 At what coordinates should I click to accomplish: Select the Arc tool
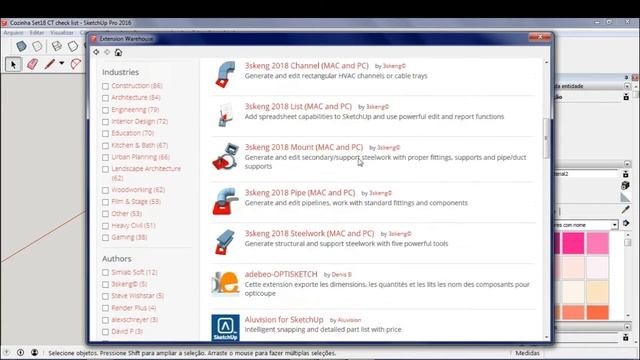(x=76, y=64)
